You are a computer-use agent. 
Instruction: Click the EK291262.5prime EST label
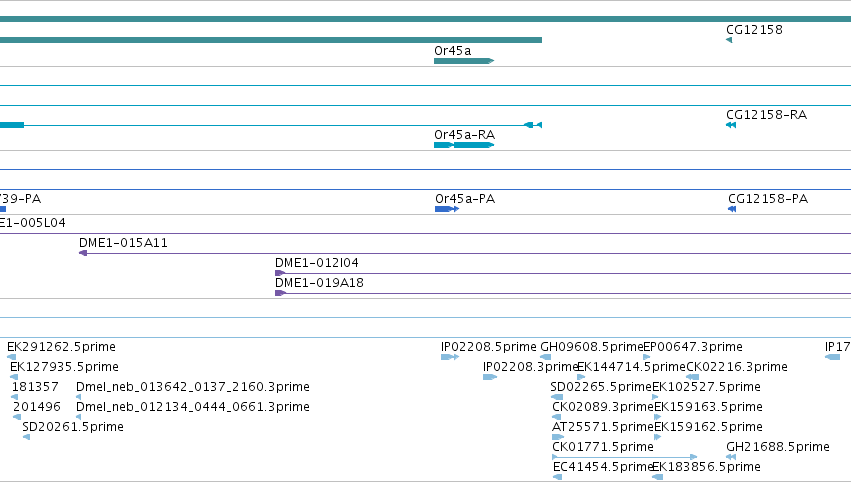(x=61, y=347)
